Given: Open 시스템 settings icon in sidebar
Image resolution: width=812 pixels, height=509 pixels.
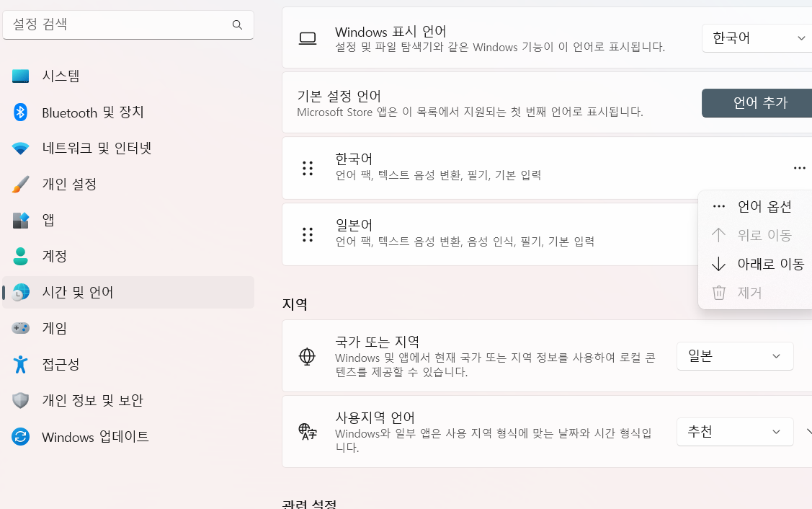Looking at the screenshot, I should tap(20, 76).
